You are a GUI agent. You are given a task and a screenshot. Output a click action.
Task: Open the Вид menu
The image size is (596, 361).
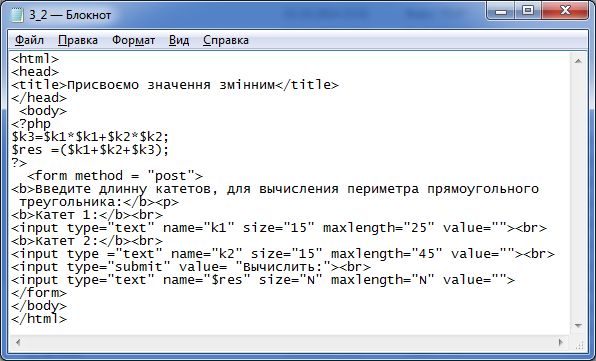179,40
